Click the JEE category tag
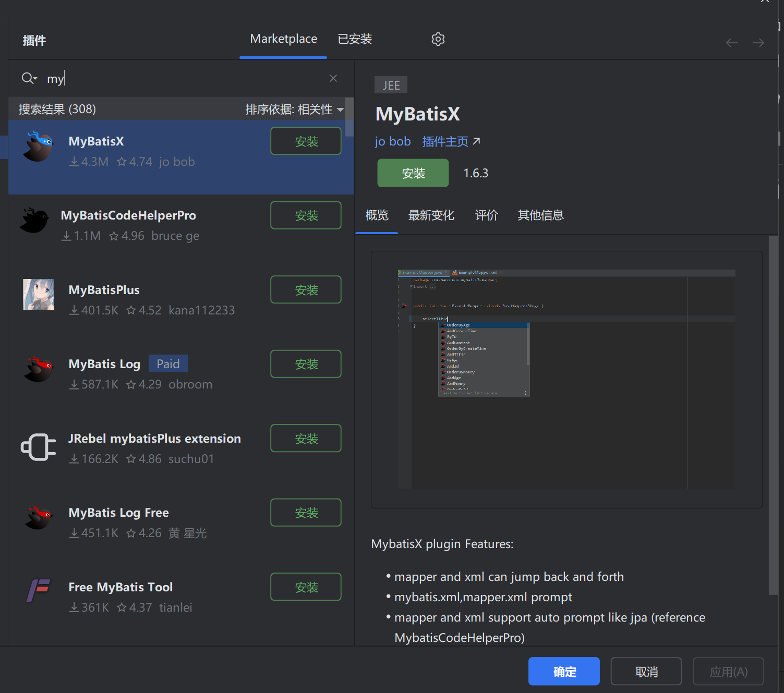 click(x=391, y=85)
